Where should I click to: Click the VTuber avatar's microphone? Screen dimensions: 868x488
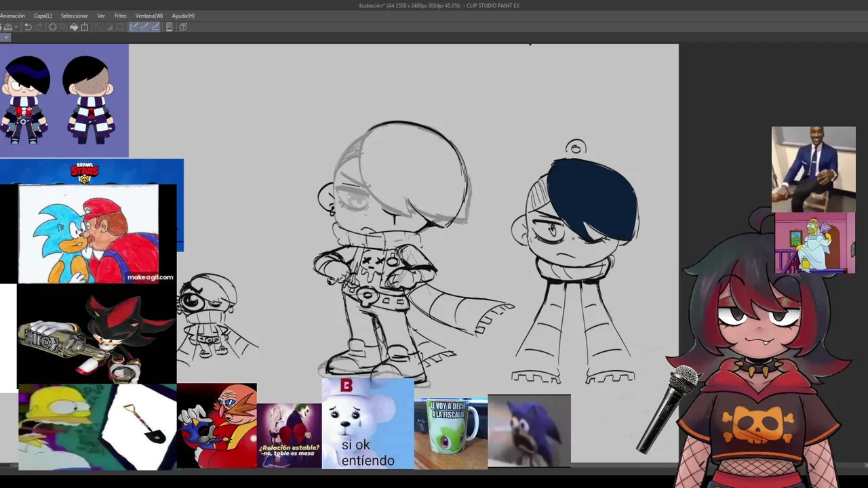click(666, 409)
